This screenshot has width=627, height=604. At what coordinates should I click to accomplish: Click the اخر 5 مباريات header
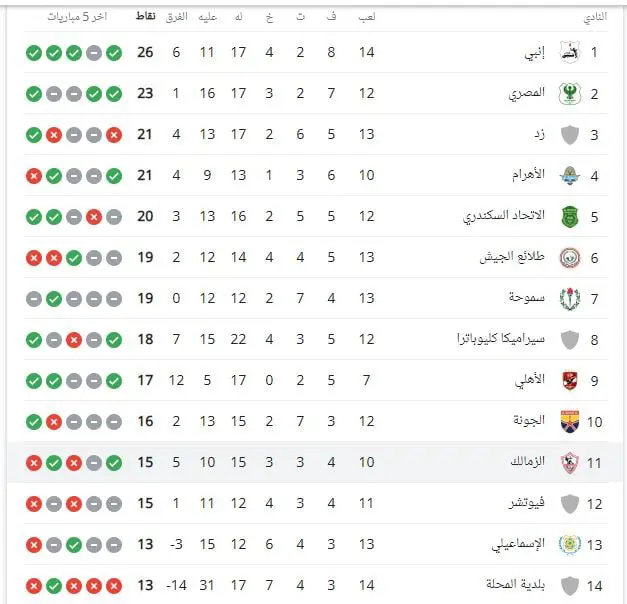pos(78,17)
